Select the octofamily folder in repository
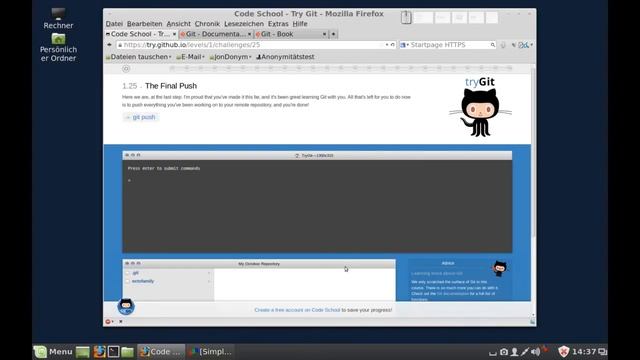Viewport: 640px width, 360px height. [x=142, y=281]
